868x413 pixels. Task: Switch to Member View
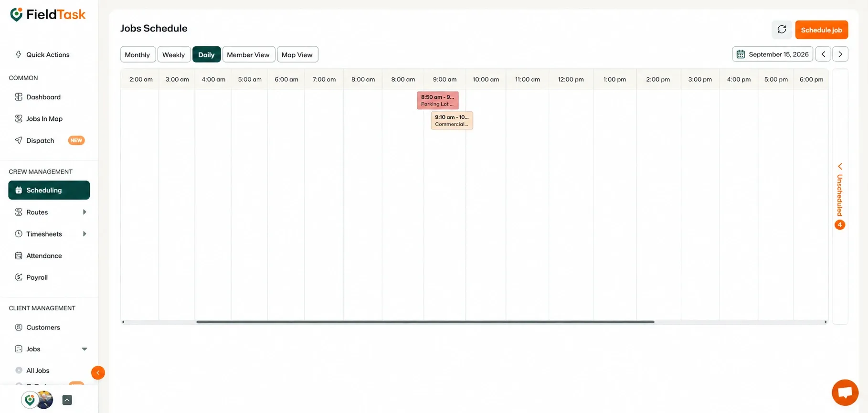click(x=248, y=54)
